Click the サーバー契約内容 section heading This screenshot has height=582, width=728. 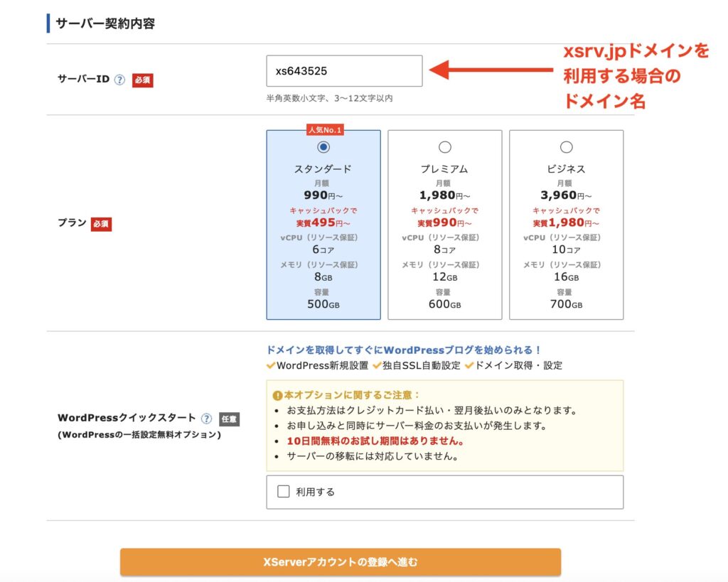[105, 23]
